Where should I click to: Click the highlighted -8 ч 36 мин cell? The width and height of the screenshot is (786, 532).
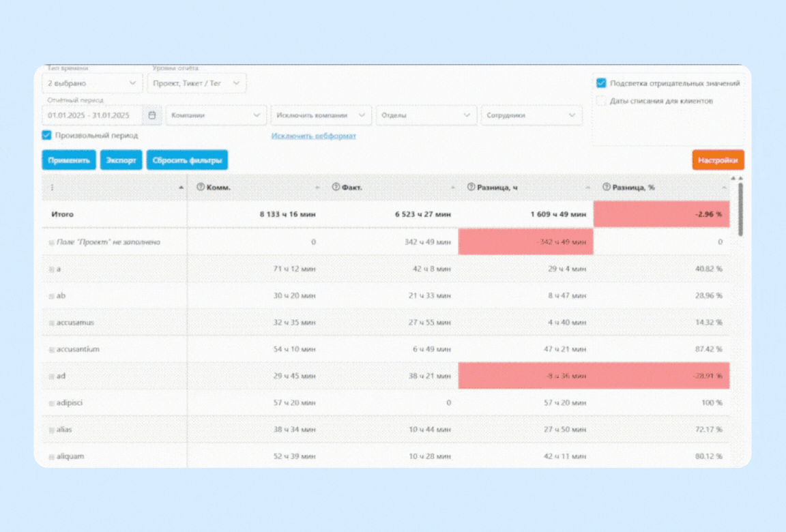click(x=526, y=376)
